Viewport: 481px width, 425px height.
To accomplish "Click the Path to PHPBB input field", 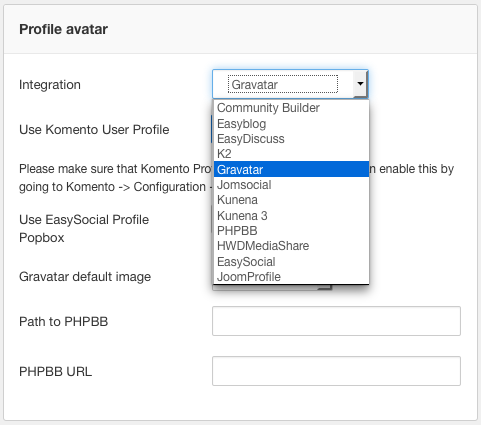I will (x=336, y=321).
